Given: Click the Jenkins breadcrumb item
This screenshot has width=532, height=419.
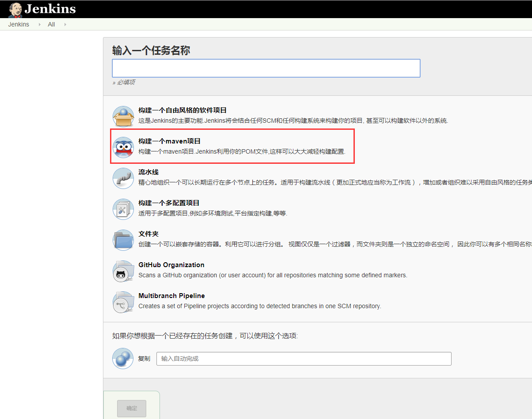Looking at the screenshot, I should 19,24.
